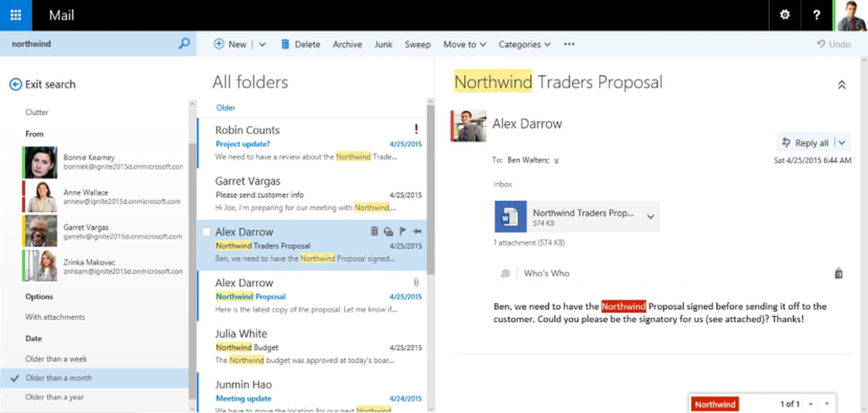Open the settings gear icon
Image resolution: width=868 pixels, height=413 pixels.
[785, 15]
